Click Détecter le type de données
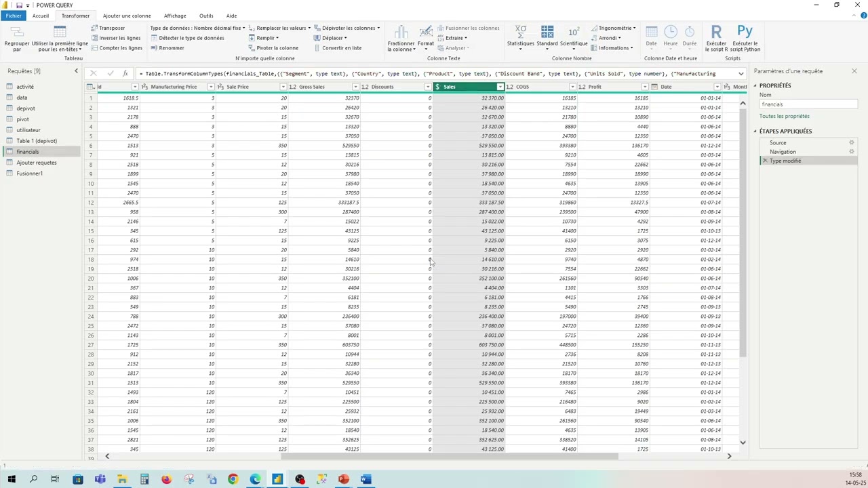This screenshot has width=868, height=488. [x=187, y=38]
